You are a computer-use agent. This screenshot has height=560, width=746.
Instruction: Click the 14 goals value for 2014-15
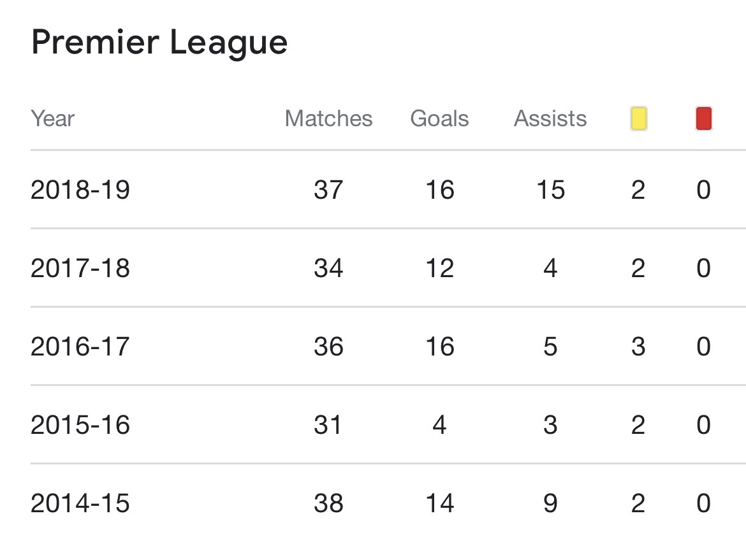439,503
